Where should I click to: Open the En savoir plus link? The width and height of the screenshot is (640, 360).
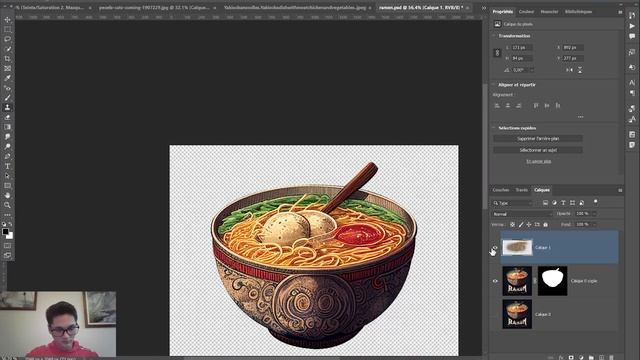(x=539, y=162)
